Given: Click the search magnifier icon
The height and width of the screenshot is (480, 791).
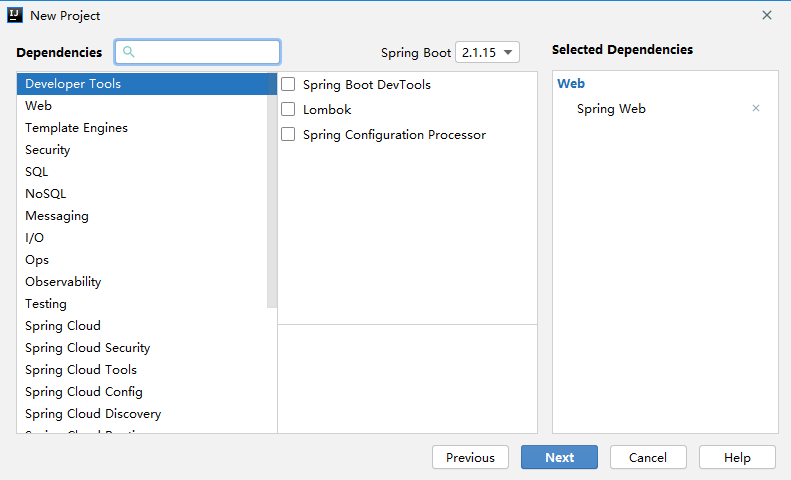Looking at the screenshot, I should coord(129,52).
